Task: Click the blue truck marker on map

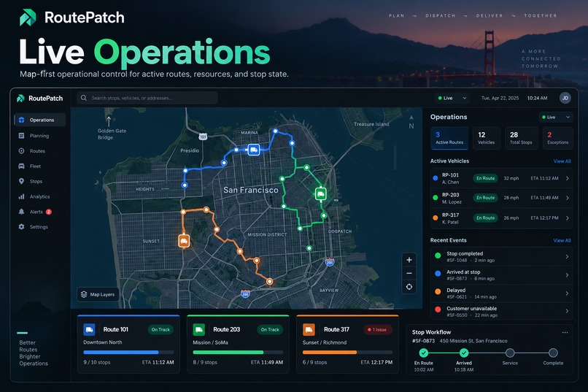Action: 254,150
